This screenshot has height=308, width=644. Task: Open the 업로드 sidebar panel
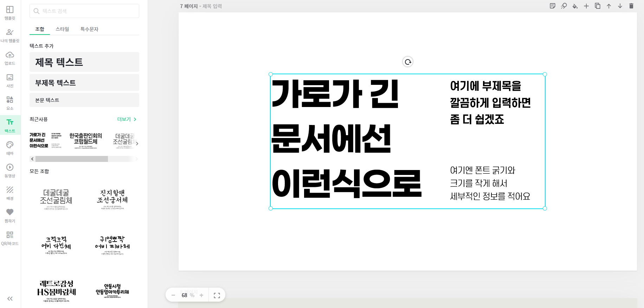[10, 58]
